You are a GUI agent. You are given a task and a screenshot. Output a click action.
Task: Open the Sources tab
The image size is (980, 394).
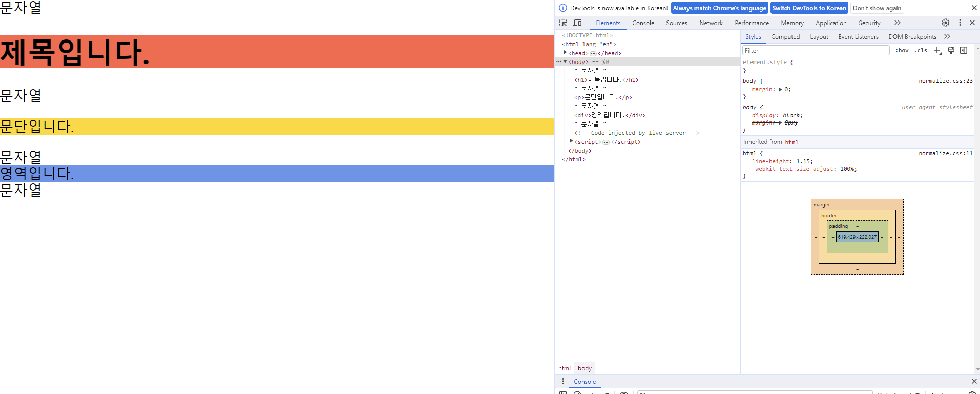[x=677, y=23]
